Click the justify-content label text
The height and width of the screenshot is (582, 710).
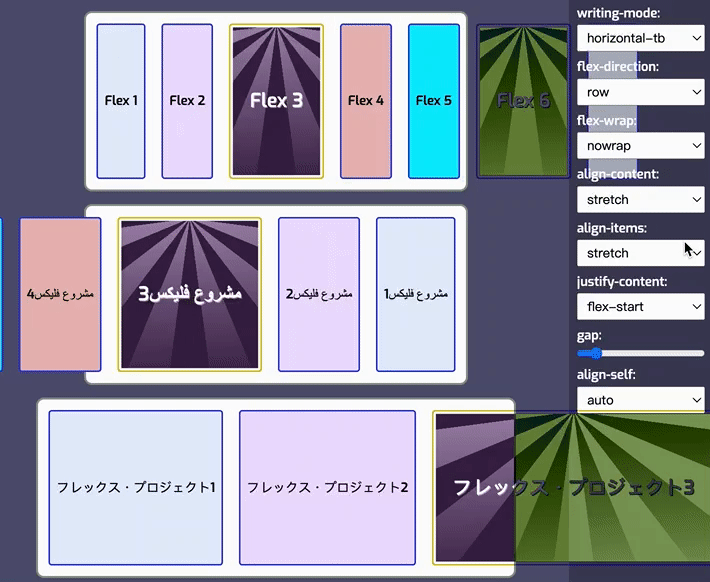(x=622, y=281)
